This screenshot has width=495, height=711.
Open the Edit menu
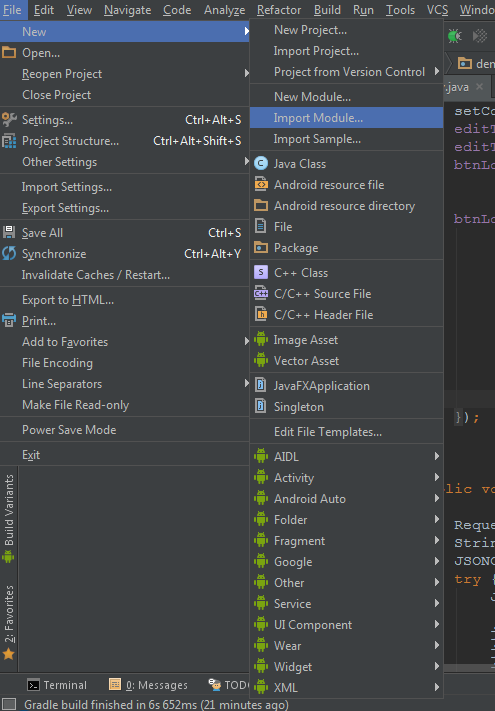[44, 10]
